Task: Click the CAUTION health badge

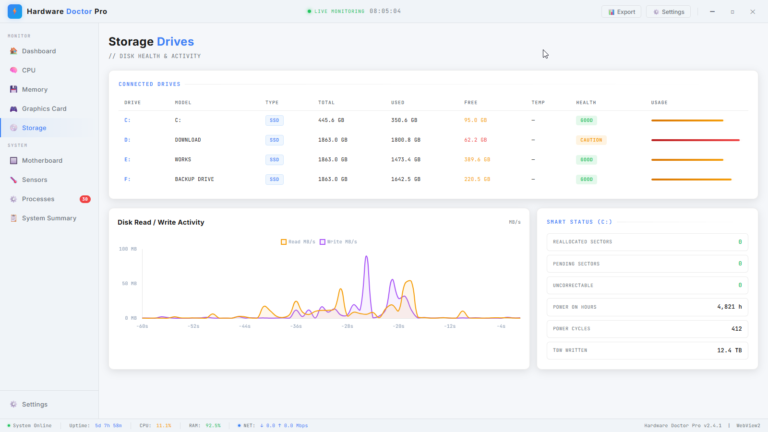Action: click(591, 140)
